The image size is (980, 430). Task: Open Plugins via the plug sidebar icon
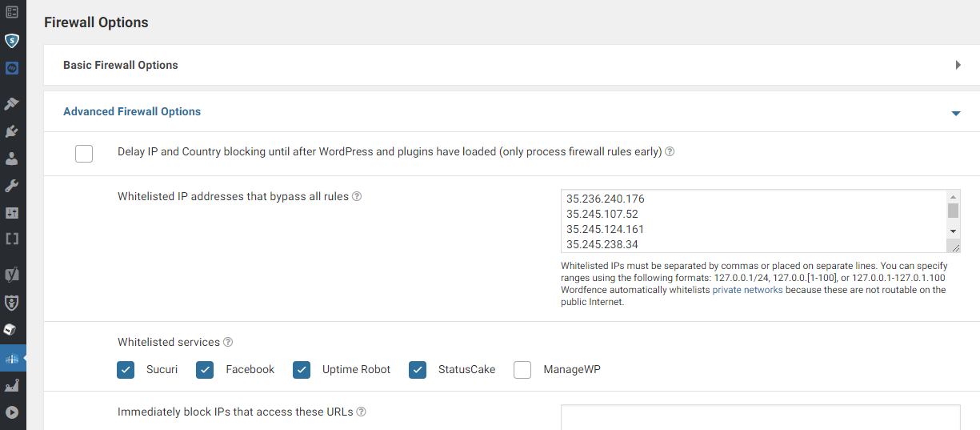(x=12, y=131)
